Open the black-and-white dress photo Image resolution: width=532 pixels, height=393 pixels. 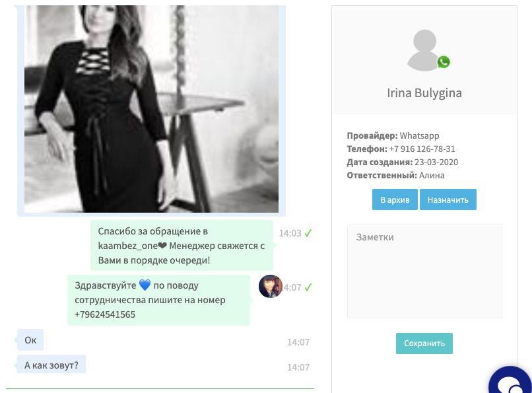tap(151, 109)
